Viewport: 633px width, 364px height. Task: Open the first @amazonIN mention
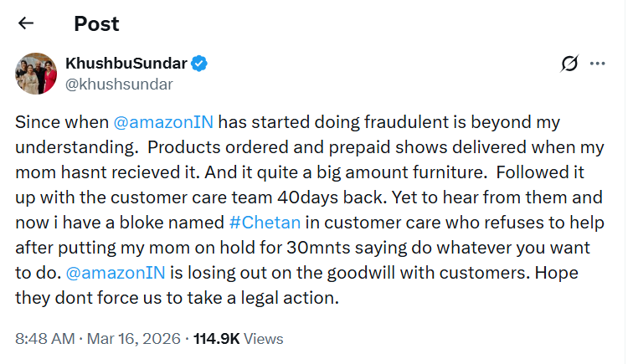coord(162,121)
